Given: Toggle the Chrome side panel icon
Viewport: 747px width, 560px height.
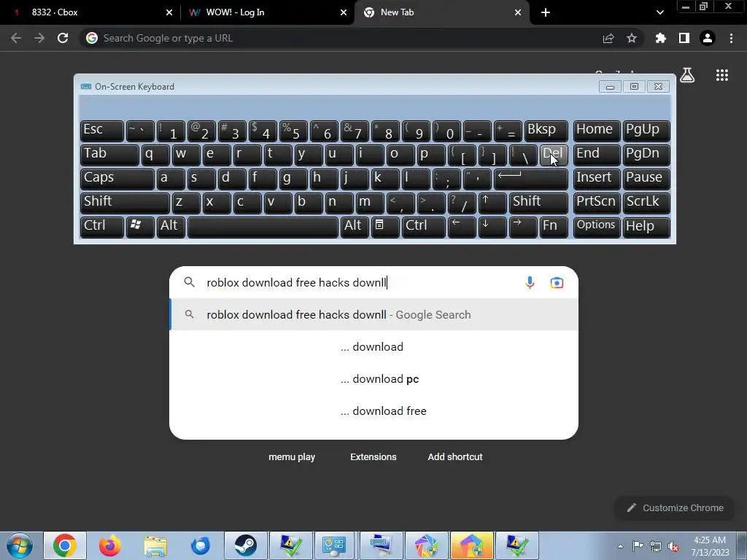Looking at the screenshot, I should click(x=684, y=38).
